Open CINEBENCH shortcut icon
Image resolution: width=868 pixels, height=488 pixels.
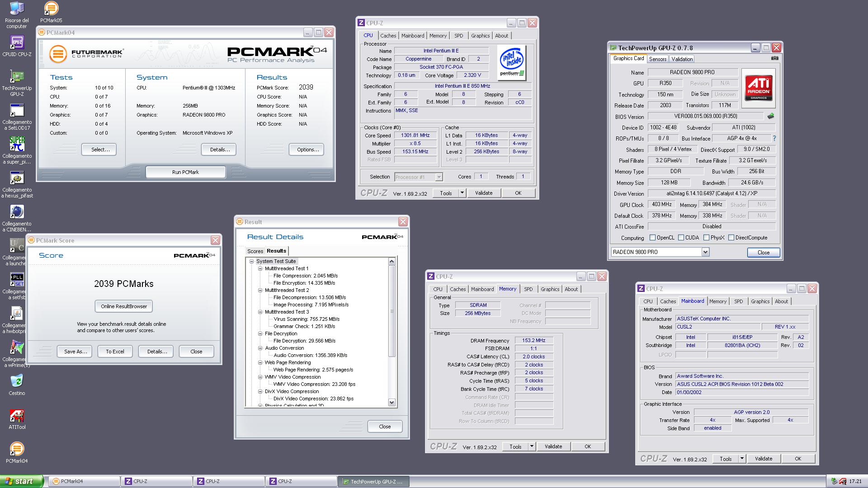(17, 219)
